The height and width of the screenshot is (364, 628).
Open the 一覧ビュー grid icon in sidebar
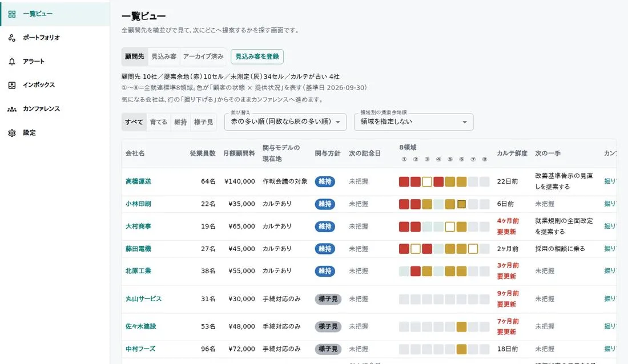coord(12,14)
